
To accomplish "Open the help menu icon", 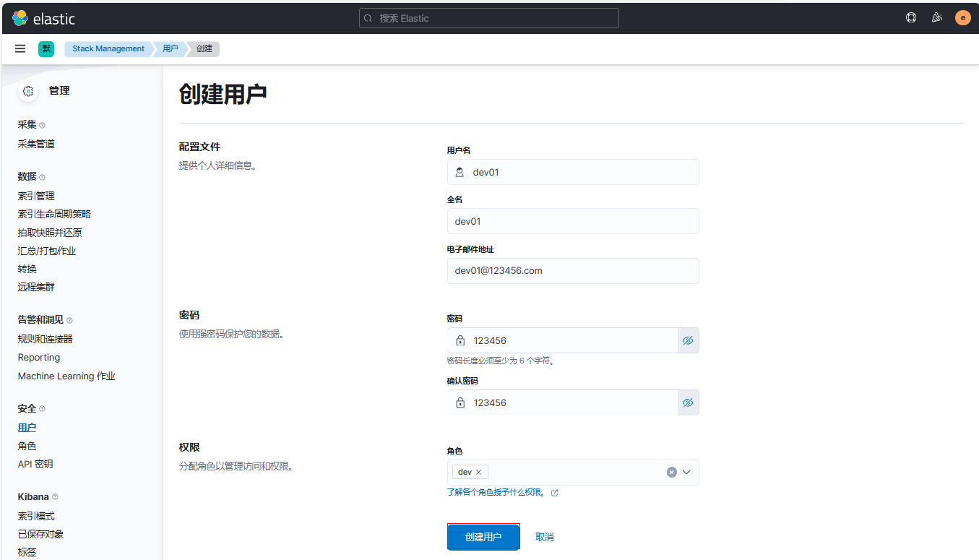I will [911, 18].
